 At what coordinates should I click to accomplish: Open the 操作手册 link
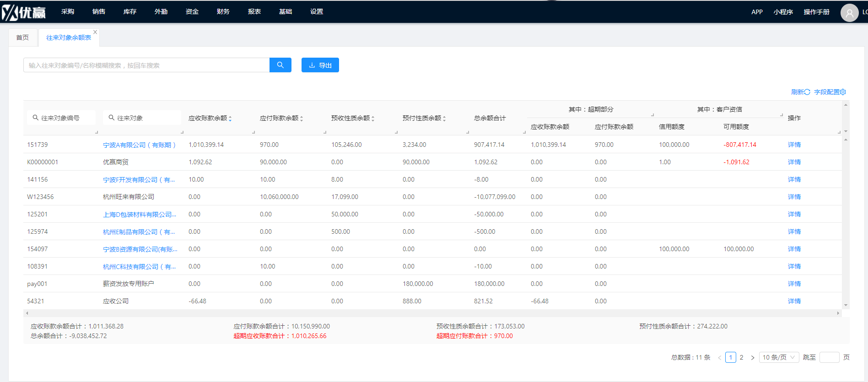(816, 12)
